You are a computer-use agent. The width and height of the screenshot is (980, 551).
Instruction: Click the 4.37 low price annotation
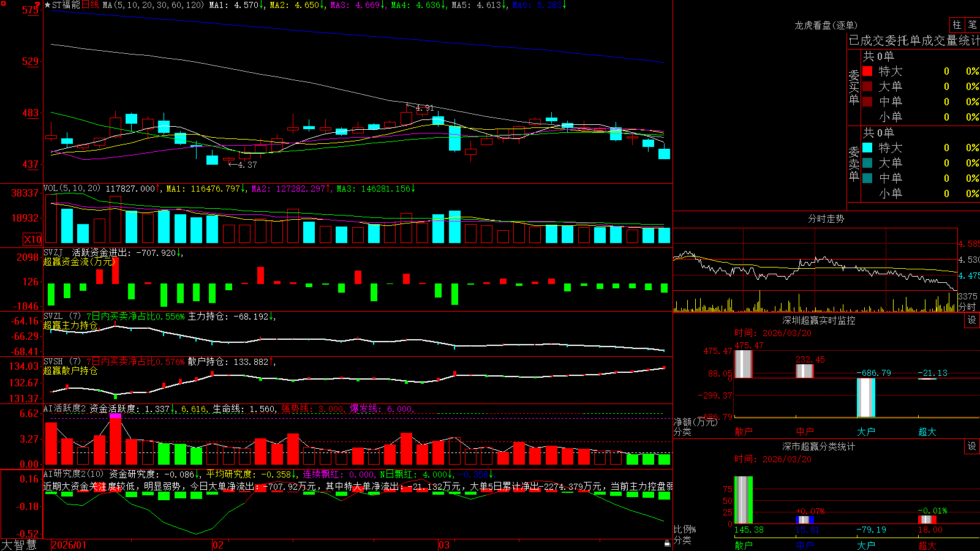click(x=247, y=165)
